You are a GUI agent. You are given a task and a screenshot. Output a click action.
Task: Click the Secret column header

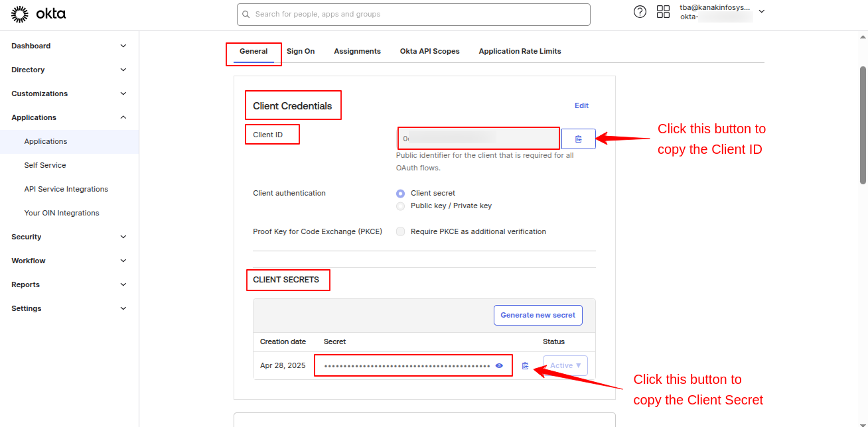click(334, 341)
